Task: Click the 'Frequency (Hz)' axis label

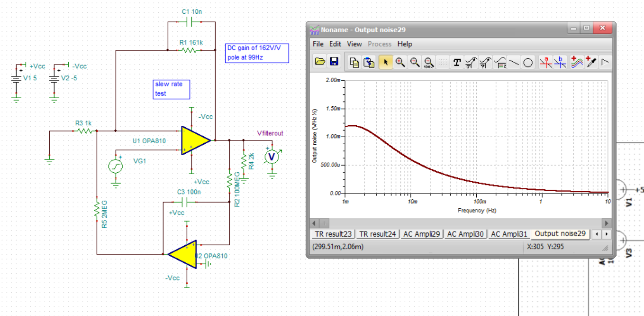Action: 477,210
